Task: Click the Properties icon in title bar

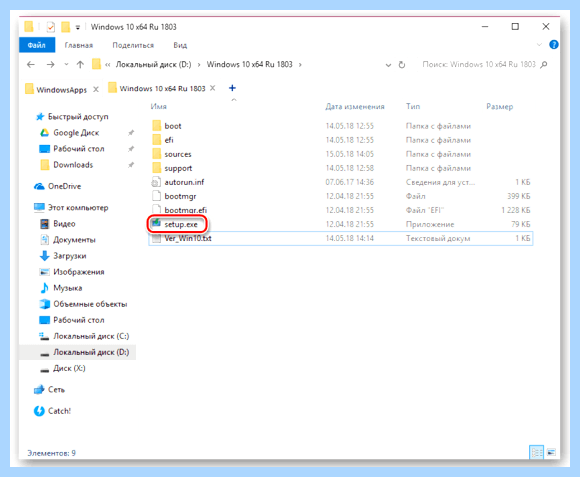Action: (51, 27)
